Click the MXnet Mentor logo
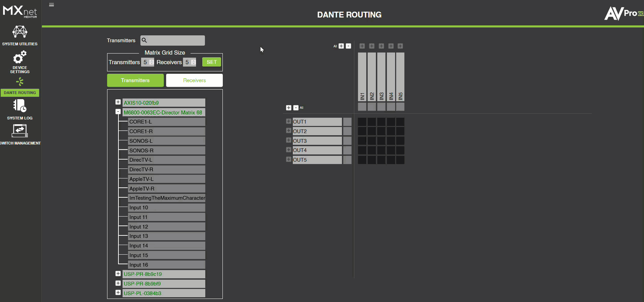Viewport: 644px width, 302px height. click(x=20, y=11)
